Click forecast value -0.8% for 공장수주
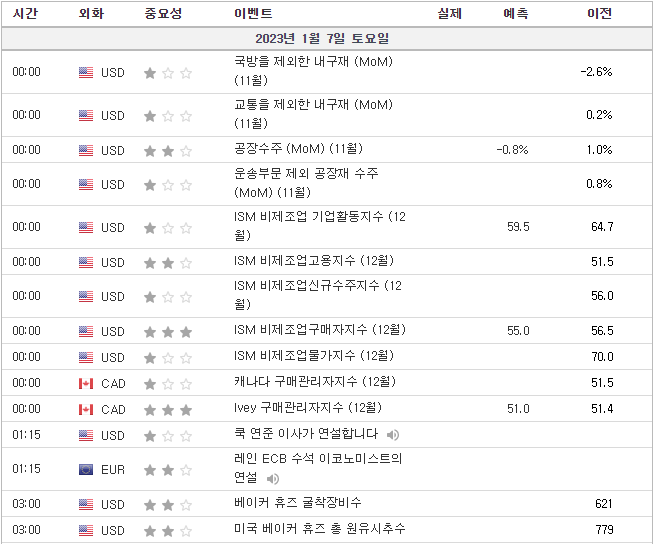Image resolution: width=654 pixels, height=544 pixels. [513, 149]
